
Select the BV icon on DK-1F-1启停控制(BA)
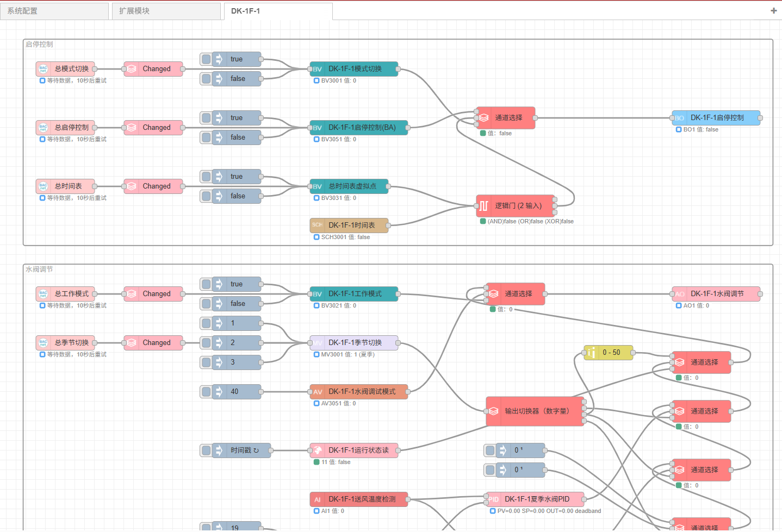click(x=318, y=128)
